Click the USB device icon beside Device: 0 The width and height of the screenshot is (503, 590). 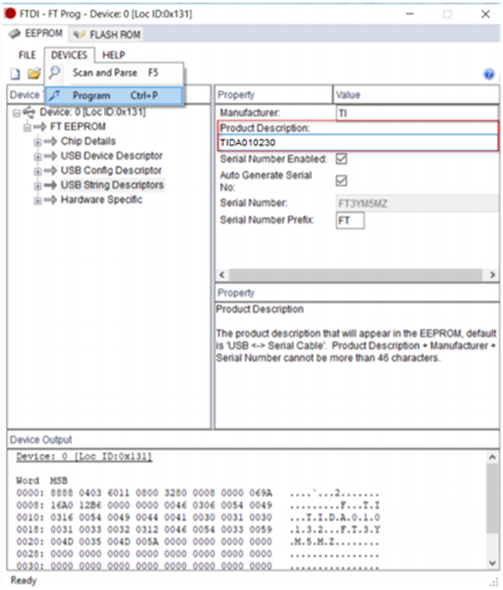[29, 112]
